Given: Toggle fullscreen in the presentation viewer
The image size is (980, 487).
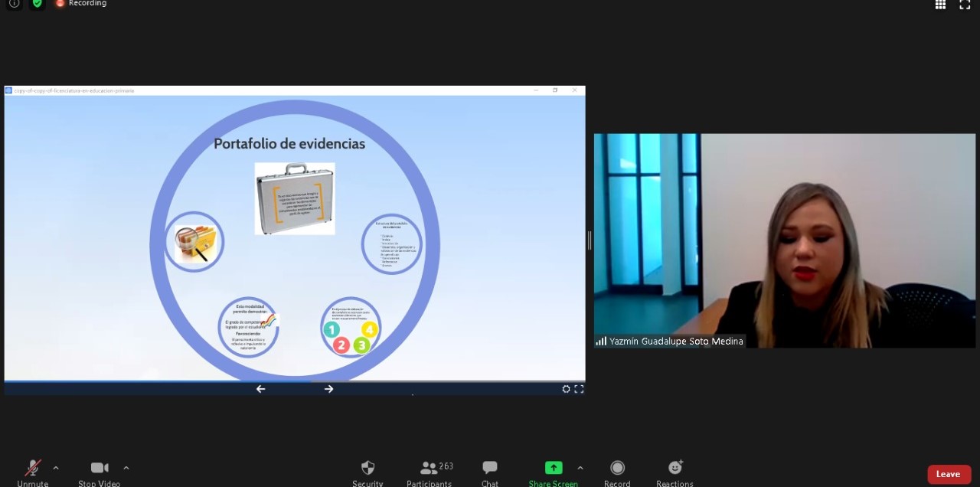Looking at the screenshot, I should pos(579,389).
